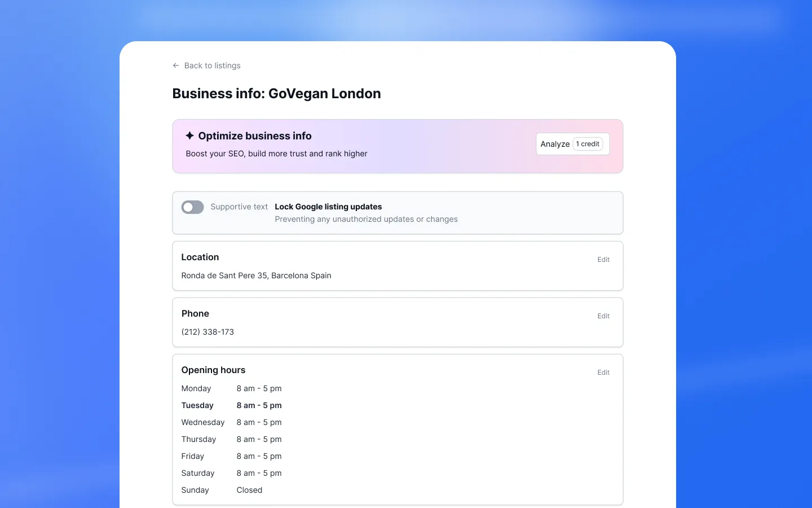Click the Sunday Closed entry

click(x=249, y=490)
